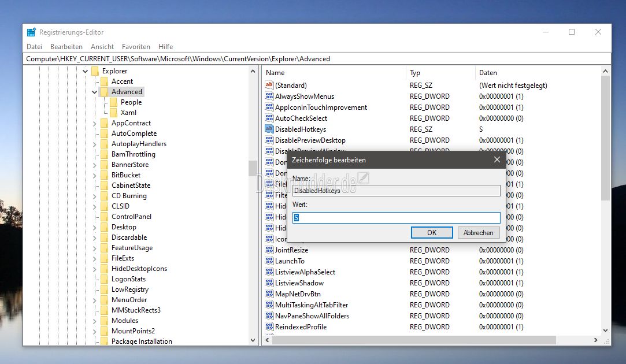Image resolution: width=626 pixels, height=364 pixels.
Task: Click the DWORD icon beside MapNetDrvBtn
Action: 269,294
